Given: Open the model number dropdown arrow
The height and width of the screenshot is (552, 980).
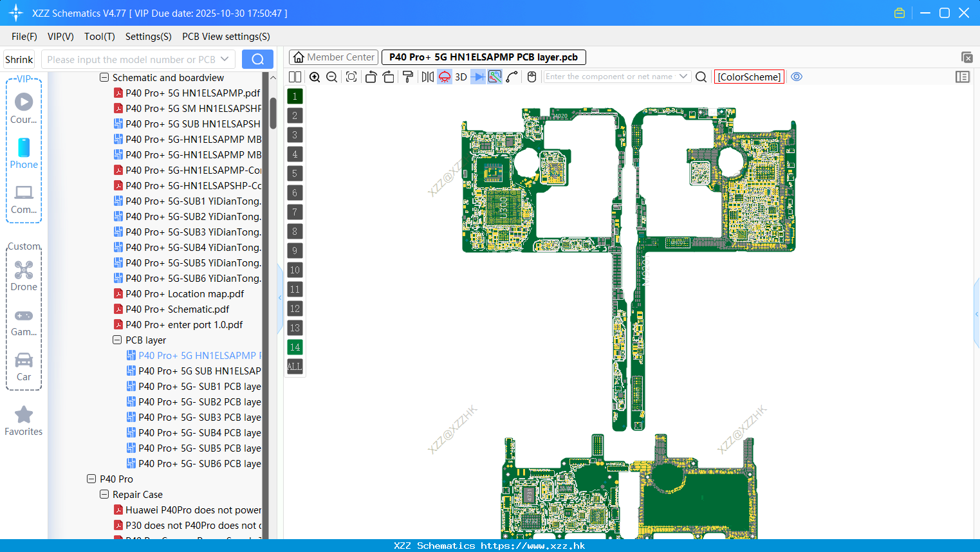Looking at the screenshot, I should [225, 59].
